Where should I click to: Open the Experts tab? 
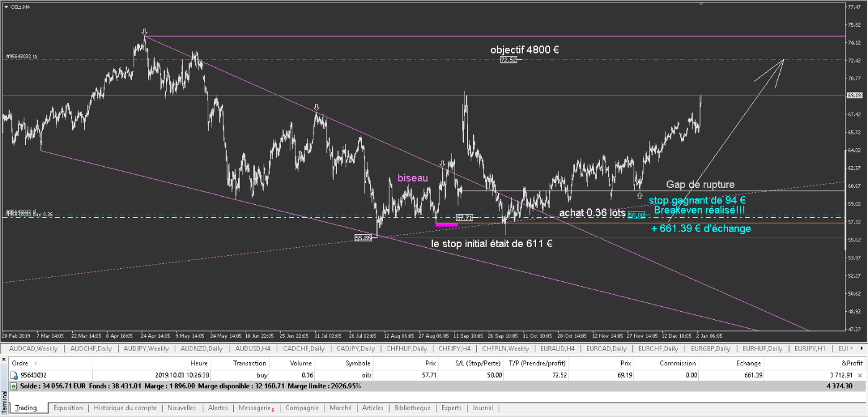pos(451,408)
